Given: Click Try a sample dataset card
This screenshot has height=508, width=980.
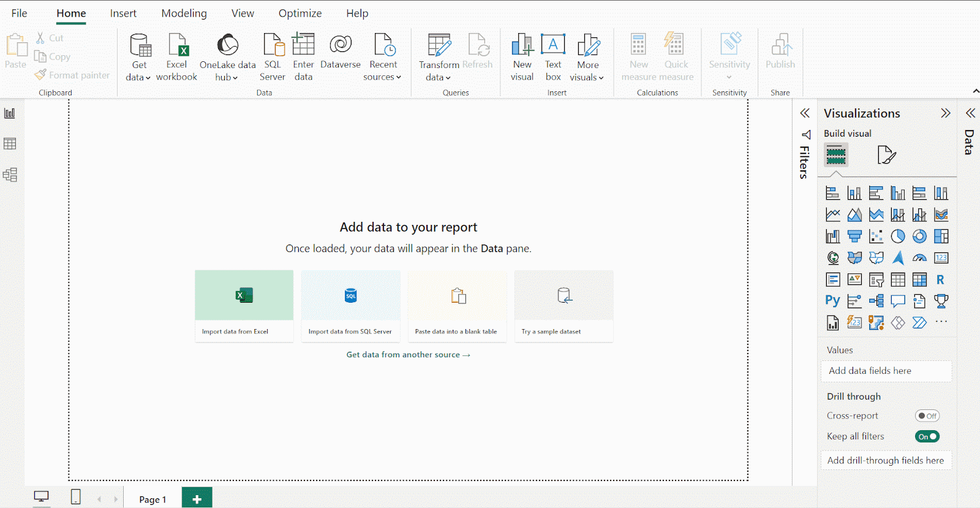Looking at the screenshot, I should coord(564,306).
